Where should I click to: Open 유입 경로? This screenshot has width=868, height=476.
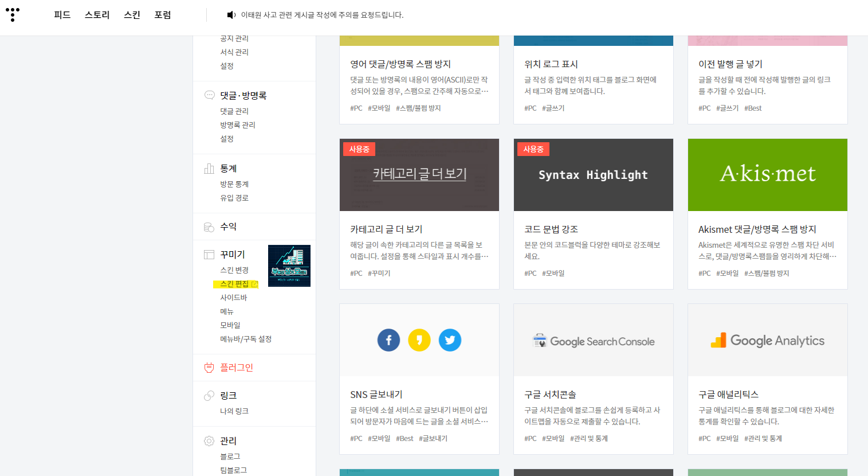click(234, 198)
